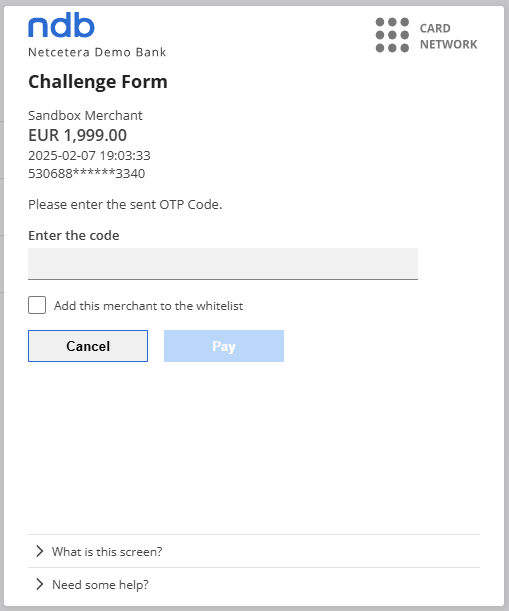The height and width of the screenshot is (611, 509).
Task: Click the masked card number 530688******3340
Action: coord(87,173)
